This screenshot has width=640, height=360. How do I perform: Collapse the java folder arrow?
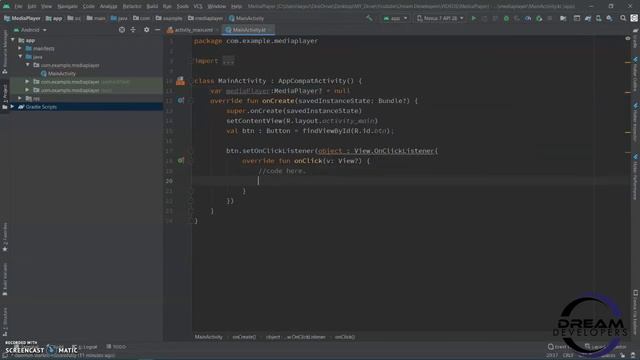click(x=20, y=57)
